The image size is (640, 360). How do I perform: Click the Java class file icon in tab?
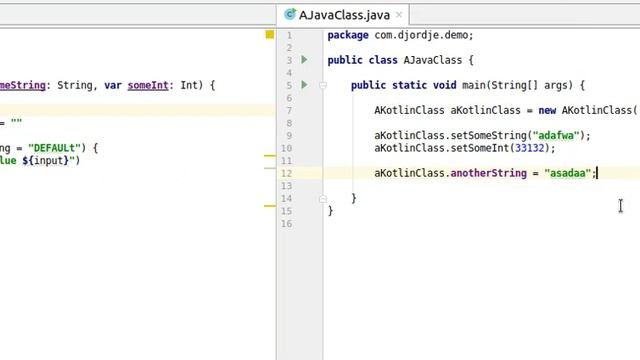(x=289, y=14)
